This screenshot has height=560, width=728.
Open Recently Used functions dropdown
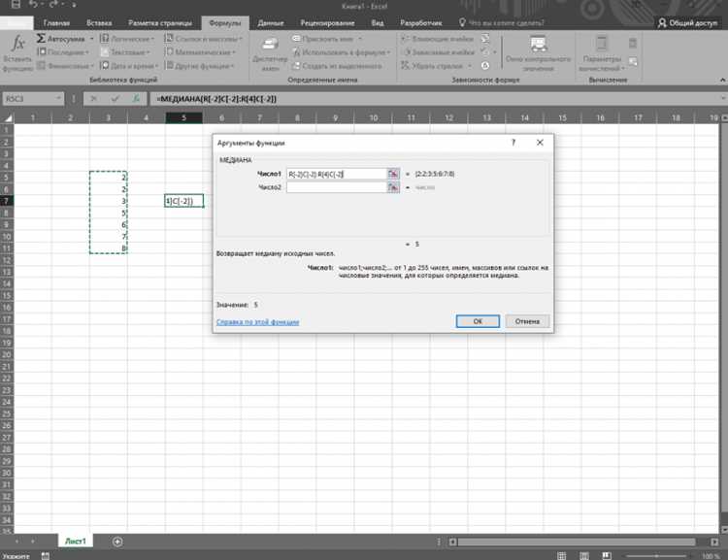point(62,52)
